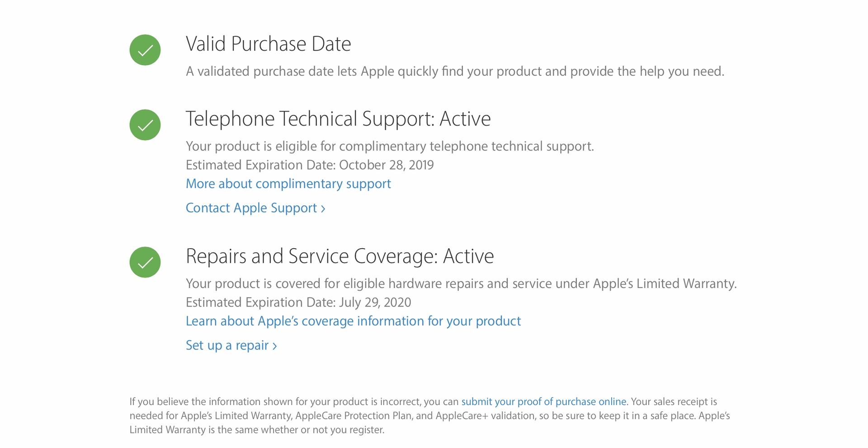Click the chevron after Set up a repair
The height and width of the screenshot is (448, 868).
pos(274,346)
